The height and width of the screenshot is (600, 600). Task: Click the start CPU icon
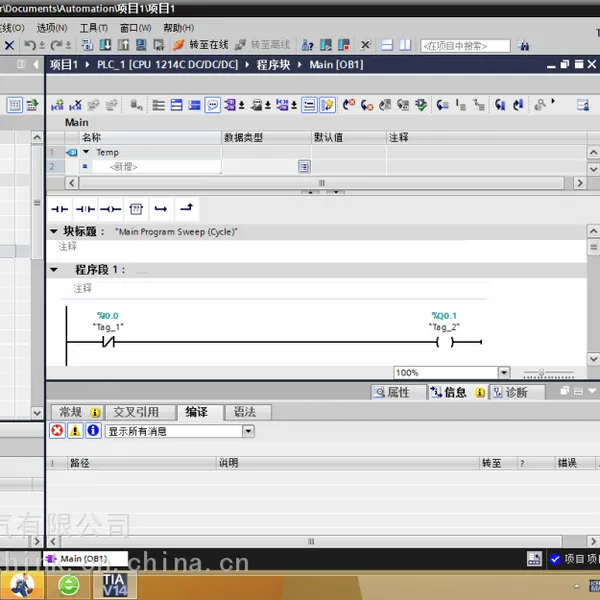pyautogui.click(x=326, y=45)
